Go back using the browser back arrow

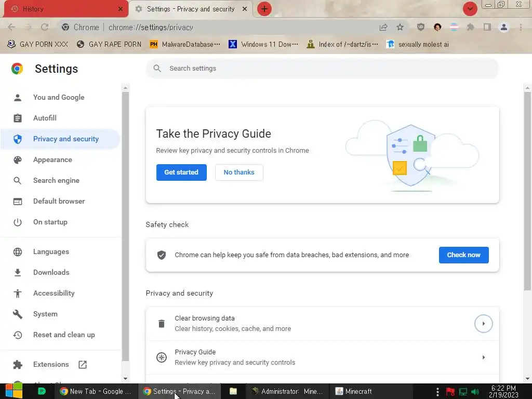pyautogui.click(x=11, y=27)
